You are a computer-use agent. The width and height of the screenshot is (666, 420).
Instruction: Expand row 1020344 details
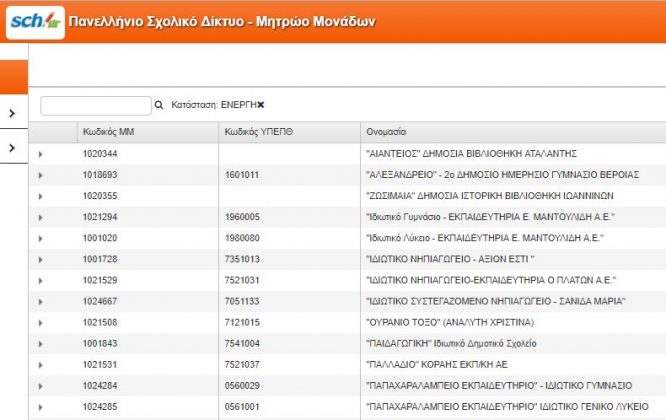pos(40,154)
